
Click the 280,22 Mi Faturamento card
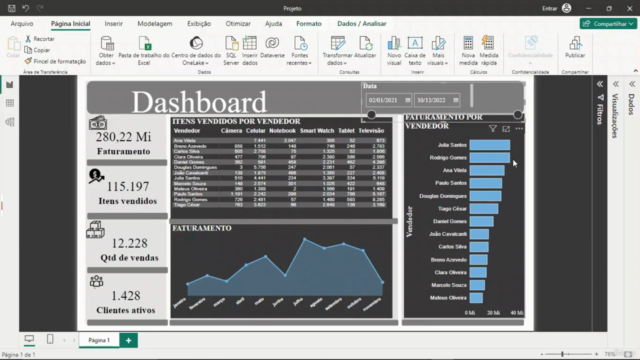tap(127, 138)
